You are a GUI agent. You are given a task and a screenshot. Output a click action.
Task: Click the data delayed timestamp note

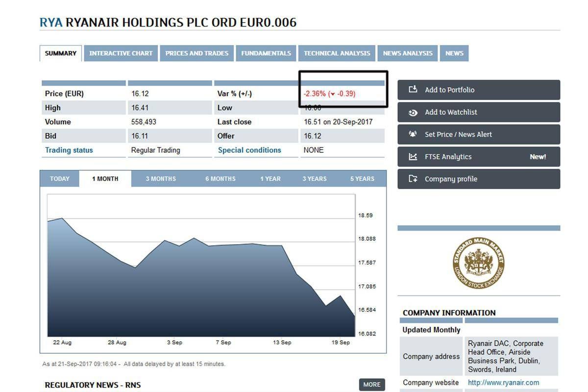[x=134, y=364]
